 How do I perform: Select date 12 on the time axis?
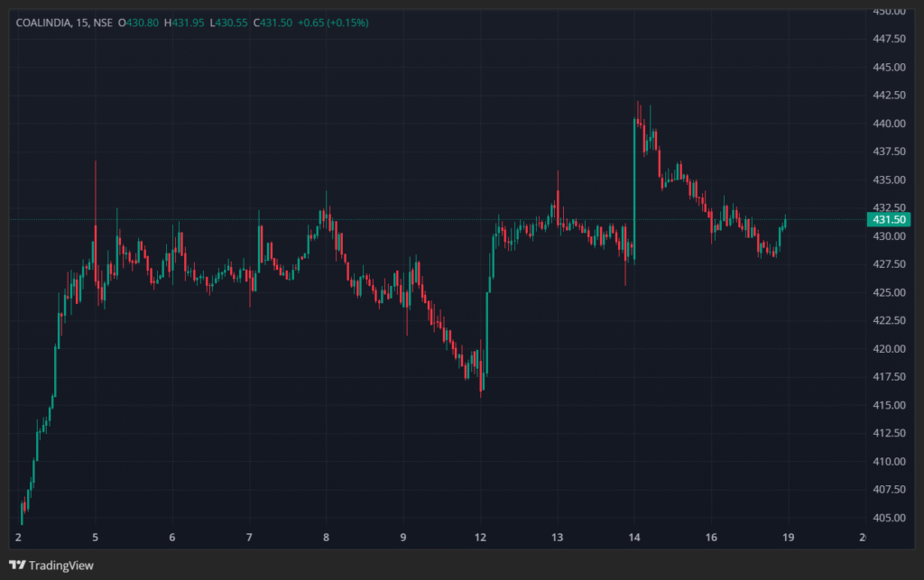pyautogui.click(x=480, y=538)
